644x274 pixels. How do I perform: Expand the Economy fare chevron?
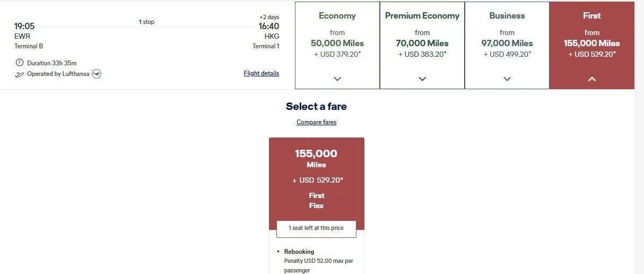337,79
